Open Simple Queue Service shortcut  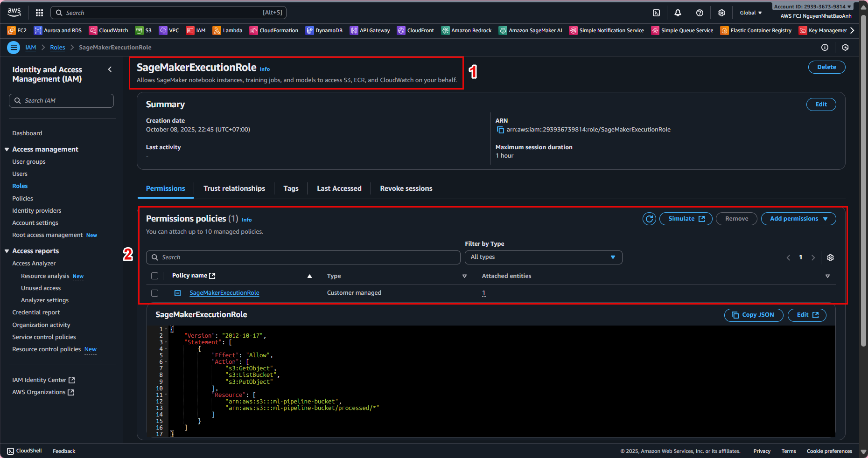[682, 30]
